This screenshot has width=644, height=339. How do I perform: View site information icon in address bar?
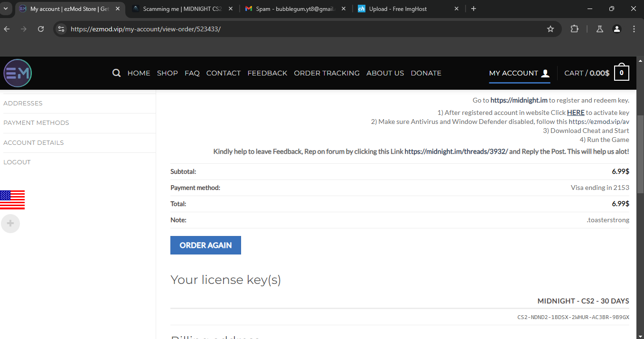pos(61,29)
